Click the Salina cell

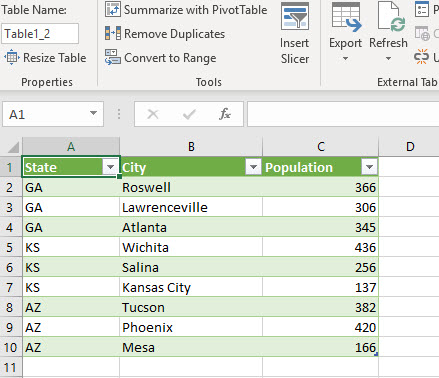click(x=191, y=267)
